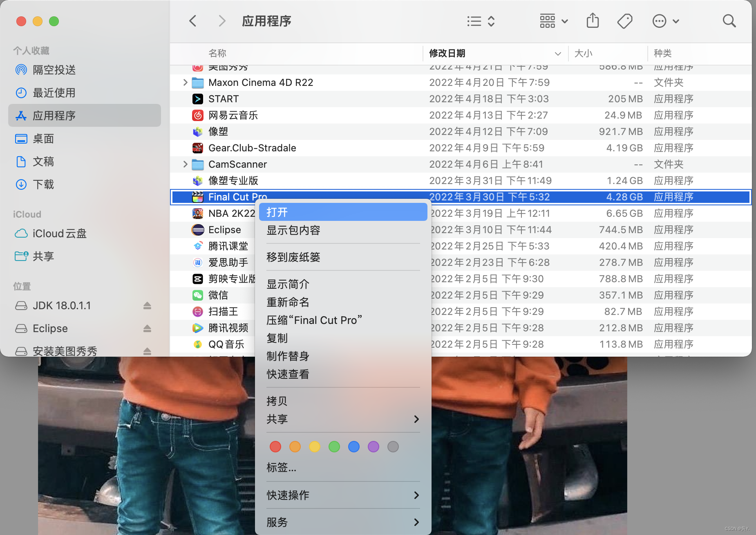Eject the 安装美图秀秀 volume
Image resolution: width=756 pixels, height=535 pixels.
pyautogui.click(x=147, y=351)
